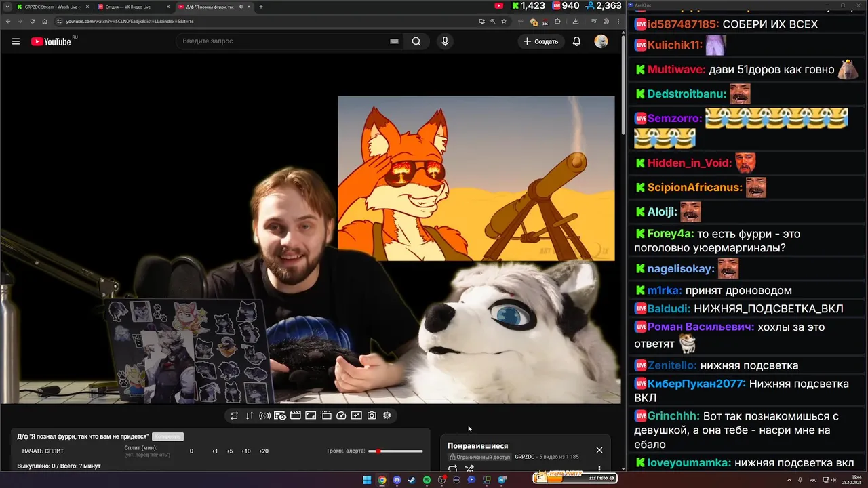The width and height of the screenshot is (868, 488).
Task: Open Telegram from the taskbar
Action: pyautogui.click(x=502, y=480)
